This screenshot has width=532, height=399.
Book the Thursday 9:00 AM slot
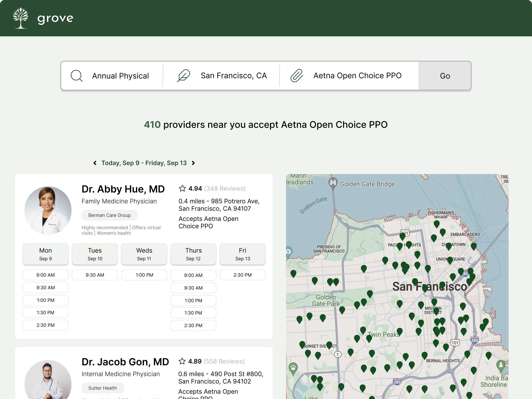coord(193,275)
